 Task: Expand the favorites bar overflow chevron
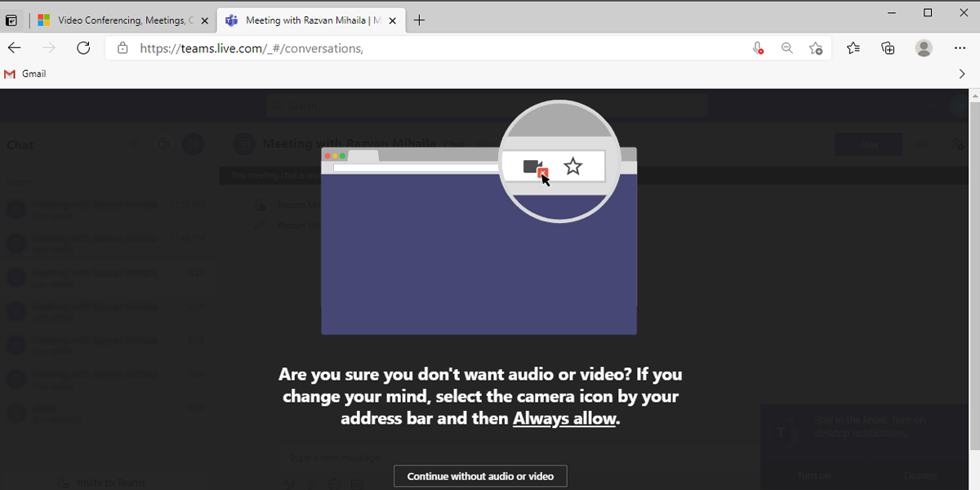tap(962, 73)
